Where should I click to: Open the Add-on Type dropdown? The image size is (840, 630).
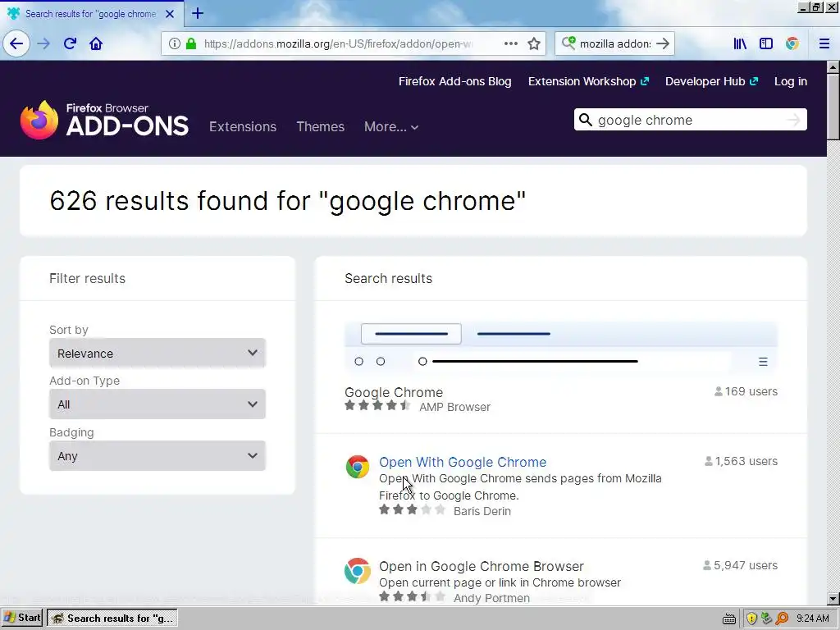(x=157, y=404)
